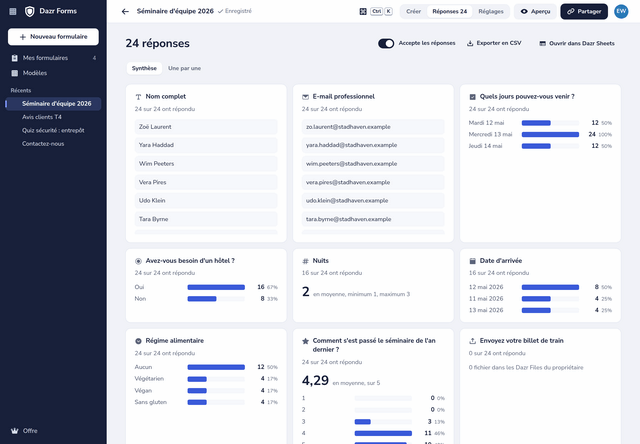640x444 pixels.
Task: Open Mes formulaires in sidebar
Action: 53,58
